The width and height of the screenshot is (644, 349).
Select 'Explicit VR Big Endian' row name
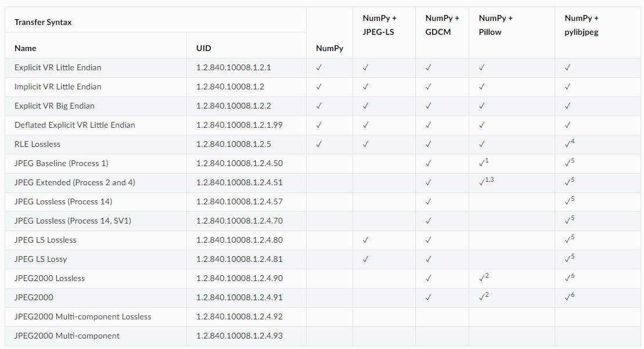click(x=55, y=106)
